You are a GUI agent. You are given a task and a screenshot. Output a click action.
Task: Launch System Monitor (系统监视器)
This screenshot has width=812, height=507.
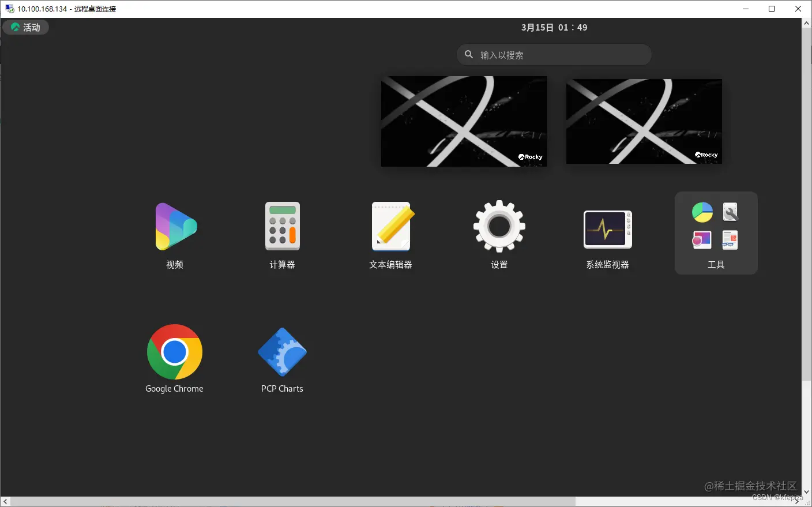pyautogui.click(x=608, y=229)
